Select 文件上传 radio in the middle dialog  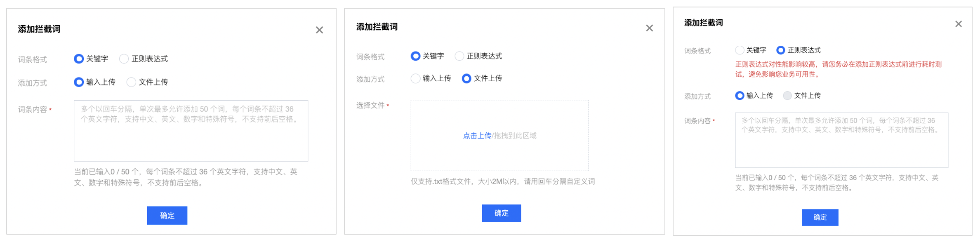tap(466, 78)
